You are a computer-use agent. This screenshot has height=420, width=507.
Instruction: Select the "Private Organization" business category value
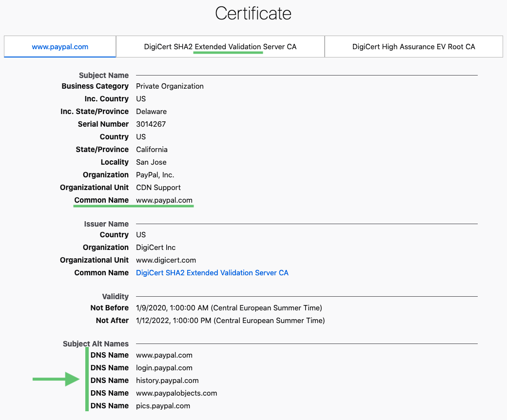click(x=170, y=86)
